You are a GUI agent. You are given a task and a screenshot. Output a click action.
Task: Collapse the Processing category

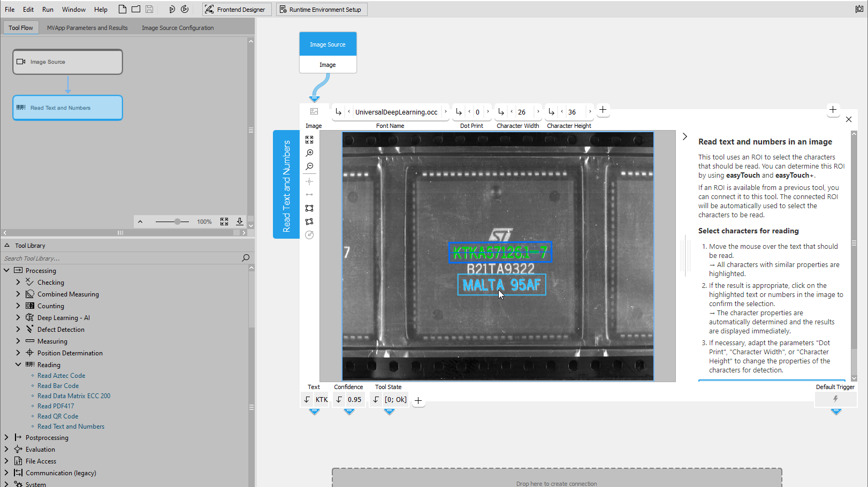click(6, 270)
